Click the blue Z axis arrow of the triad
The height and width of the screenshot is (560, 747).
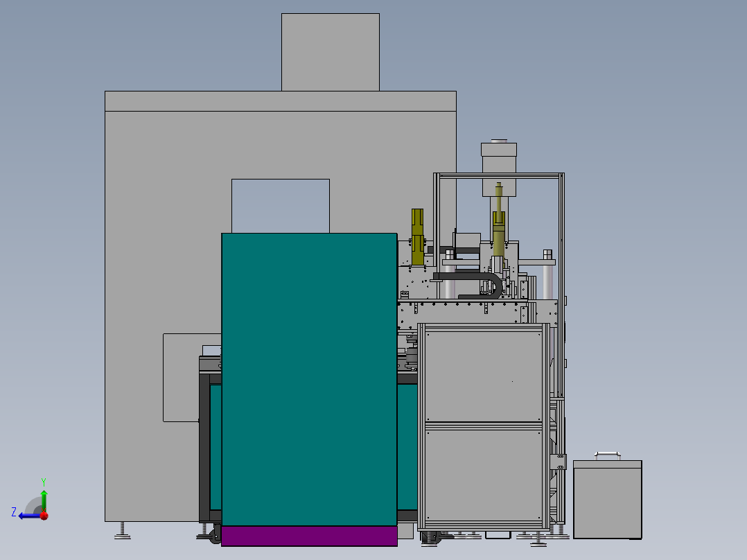coord(28,516)
